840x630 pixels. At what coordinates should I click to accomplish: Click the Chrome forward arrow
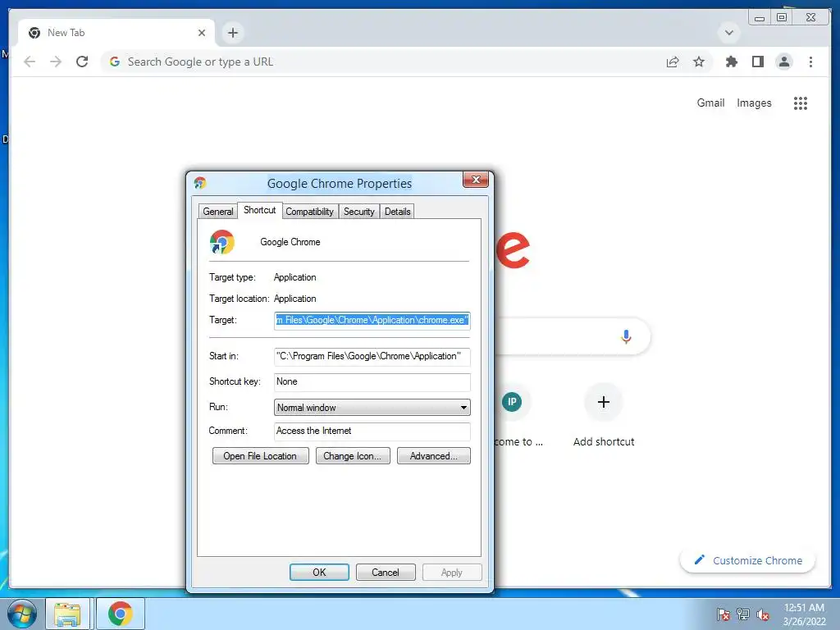point(56,62)
